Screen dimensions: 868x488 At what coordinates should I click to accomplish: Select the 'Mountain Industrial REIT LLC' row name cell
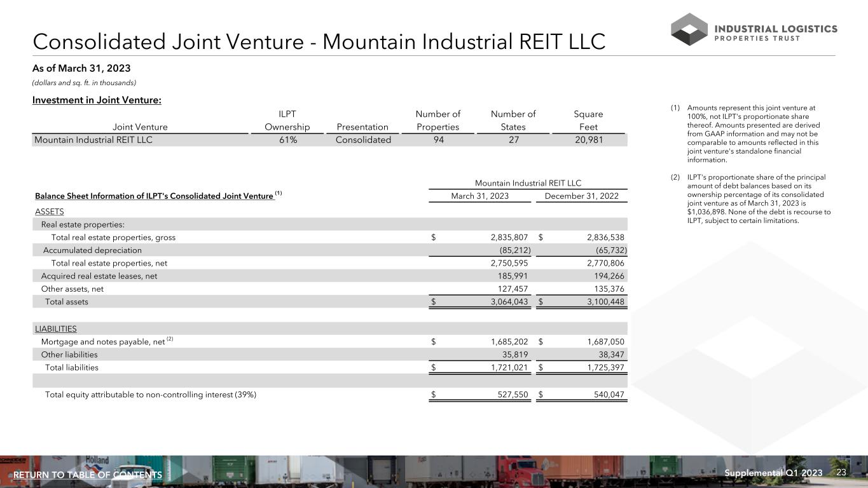point(93,140)
